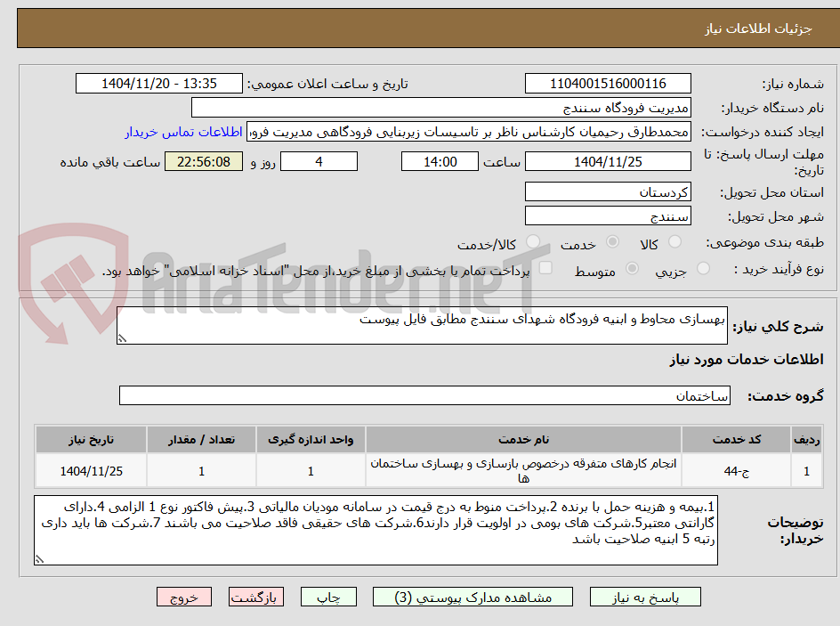The image size is (840, 626).
Task: Click the نام دستگاه خریدار field
Action: [x=440, y=108]
